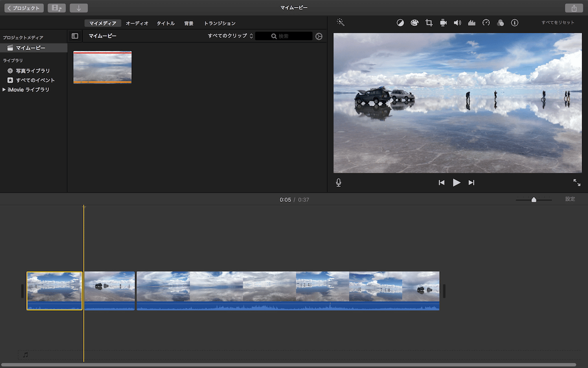
Task: Switch to タイトル tab
Action: coord(165,23)
